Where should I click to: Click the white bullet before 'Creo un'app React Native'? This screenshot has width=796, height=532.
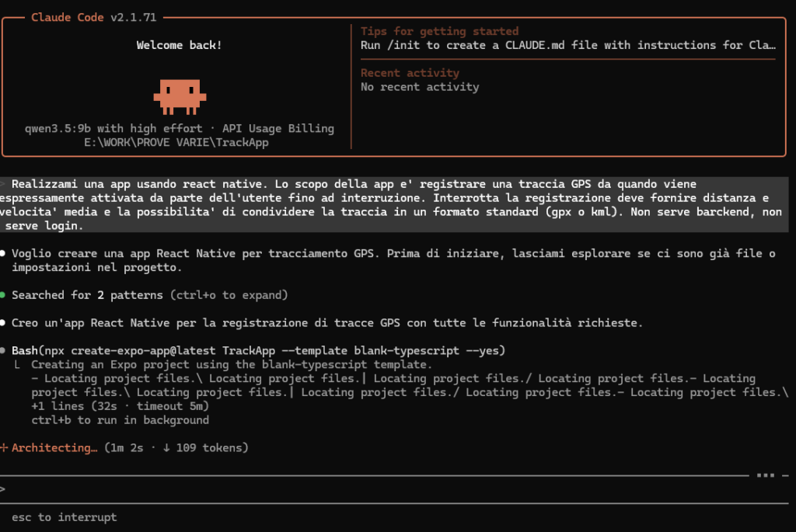[4, 322]
